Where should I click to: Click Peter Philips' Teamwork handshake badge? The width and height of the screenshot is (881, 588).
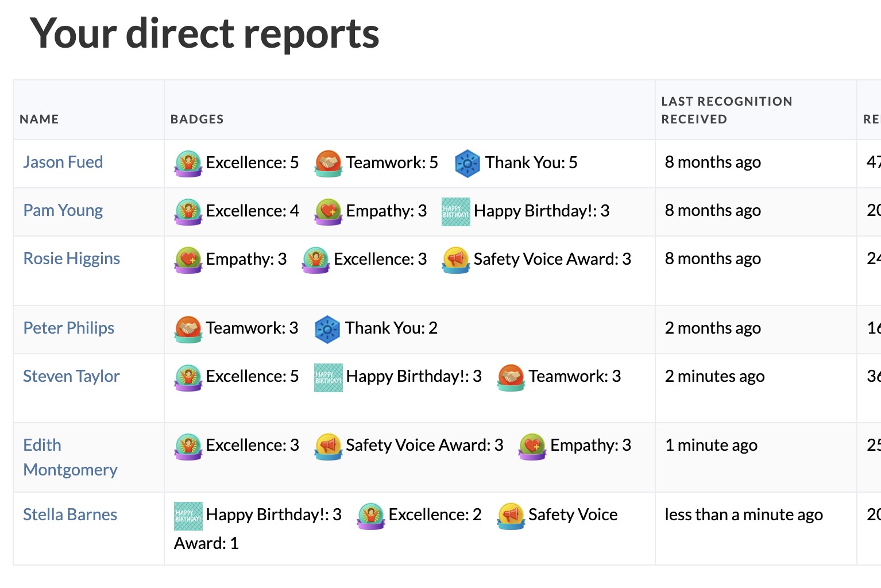[x=188, y=328]
